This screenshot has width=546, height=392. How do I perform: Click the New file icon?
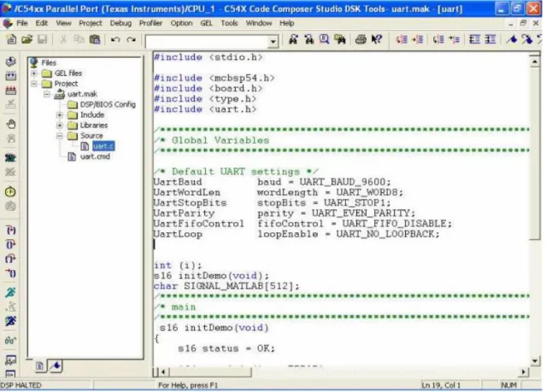point(11,39)
